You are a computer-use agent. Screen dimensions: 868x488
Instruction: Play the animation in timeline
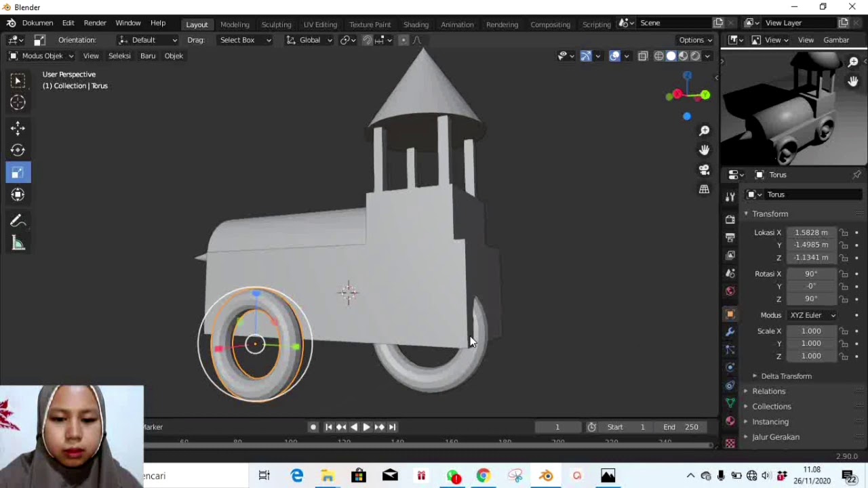pos(366,427)
